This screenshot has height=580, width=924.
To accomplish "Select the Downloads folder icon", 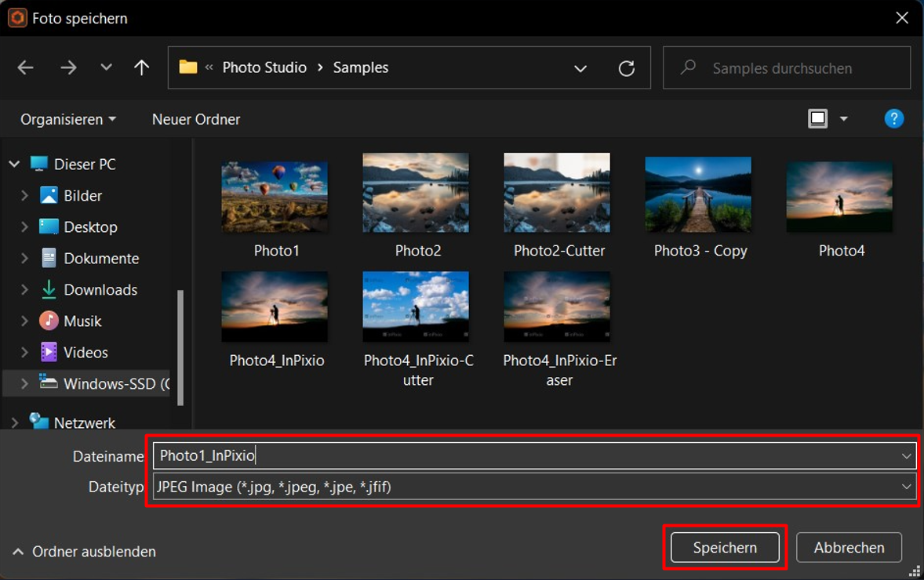I will click(x=49, y=289).
